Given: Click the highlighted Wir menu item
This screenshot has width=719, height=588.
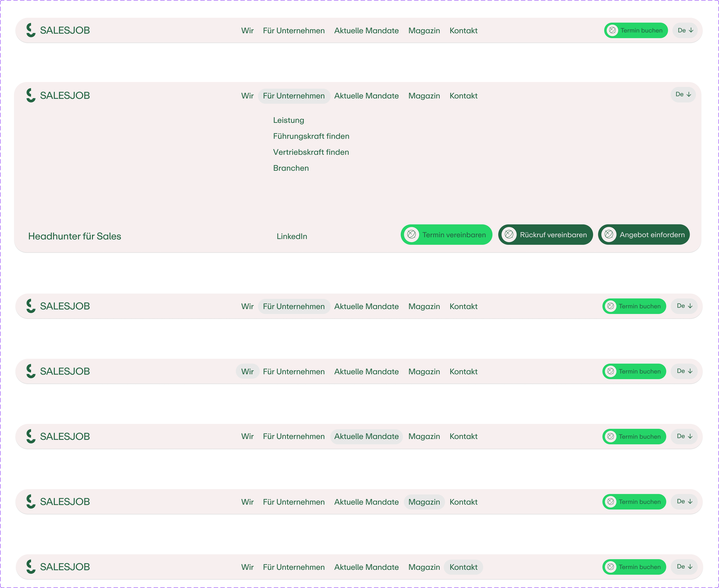Looking at the screenshot, I should pyautogui.click(x=247, y=372).
